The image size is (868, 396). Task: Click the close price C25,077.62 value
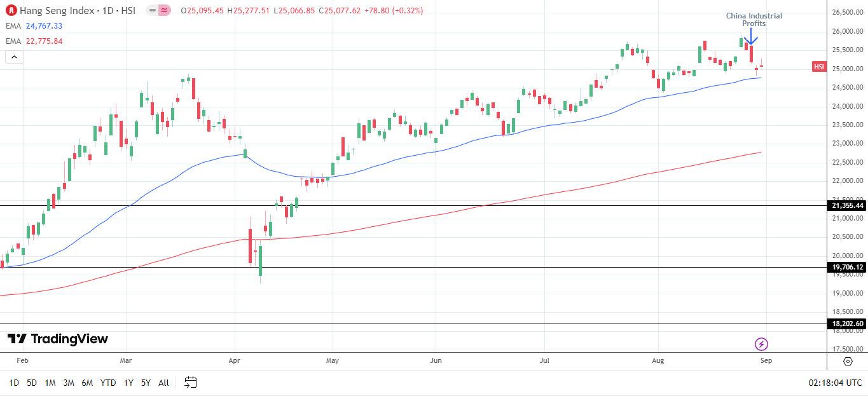340,11
